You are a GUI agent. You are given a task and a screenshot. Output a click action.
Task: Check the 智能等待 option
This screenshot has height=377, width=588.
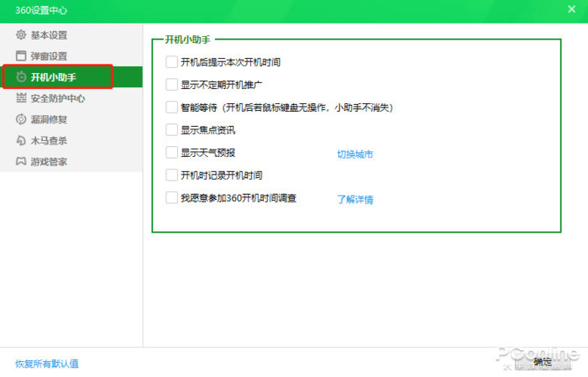(171, 107)
